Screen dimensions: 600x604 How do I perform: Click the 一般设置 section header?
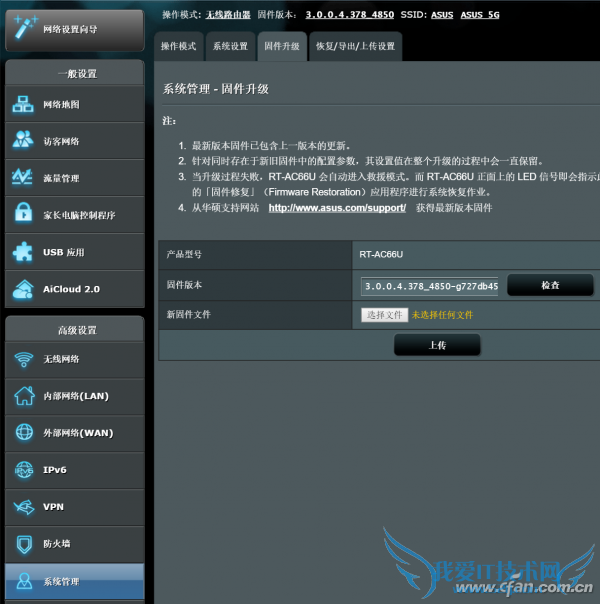pos(75,73)
